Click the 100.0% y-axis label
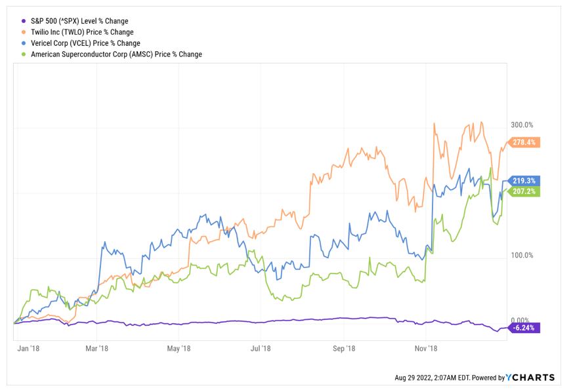571x392 pixels. (x=522, y=255)
